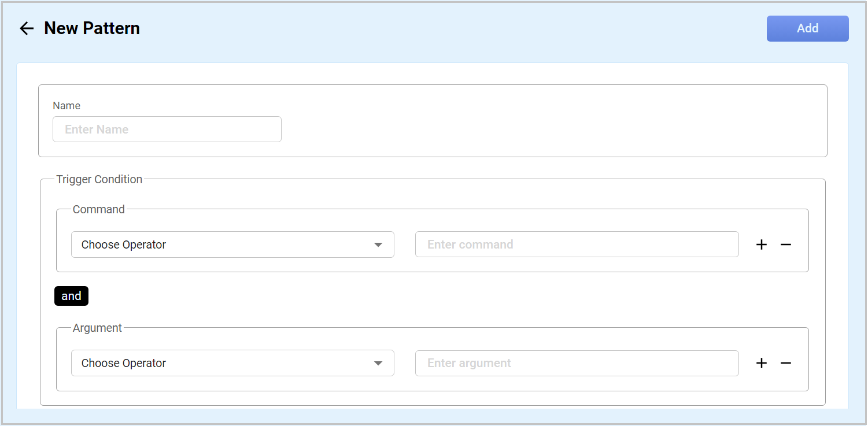The height and width of the screenshot is (426, 868).
Task: Click the Trigger Condition section label
Action: pyautogui.click(x=99, y=179)
